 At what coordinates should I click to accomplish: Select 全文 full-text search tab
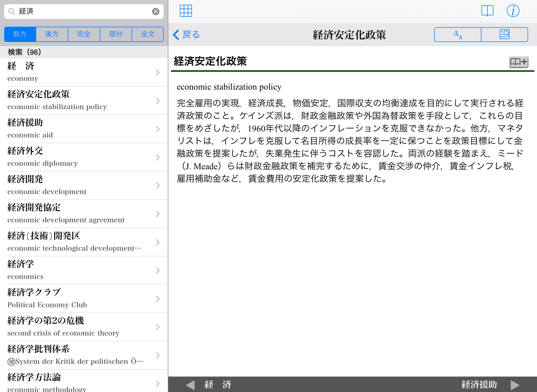coord(148,34)
